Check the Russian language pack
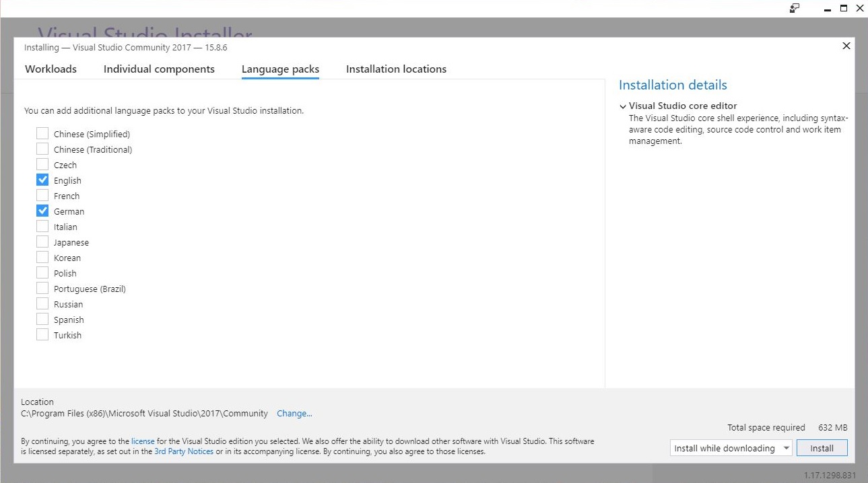The width and height of the screenshot is (868, 483). click(x=42, y=303)
